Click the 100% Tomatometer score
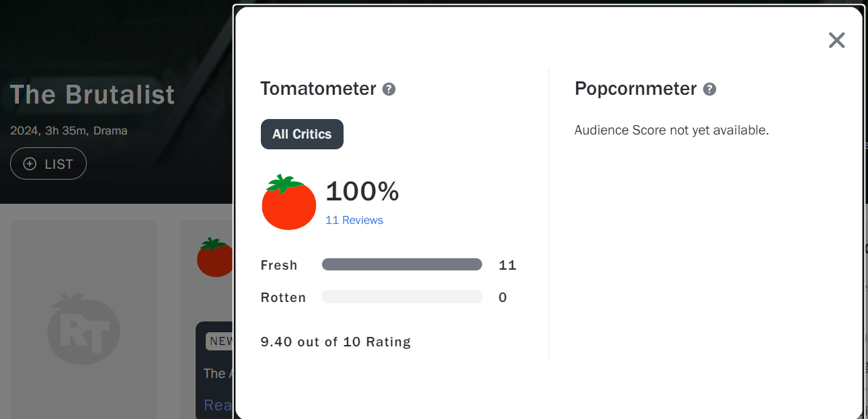Screen dimensions: 868x419 pos(362,192)
